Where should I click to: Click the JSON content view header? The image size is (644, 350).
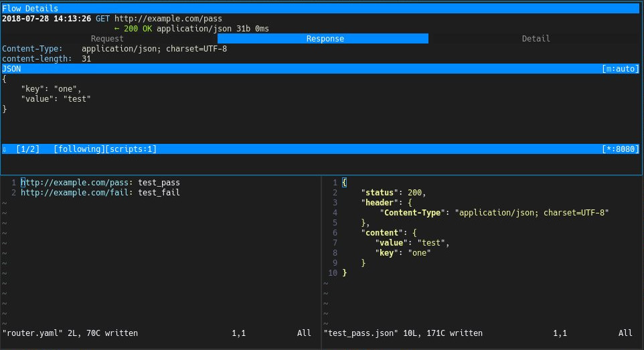point(321,69)
